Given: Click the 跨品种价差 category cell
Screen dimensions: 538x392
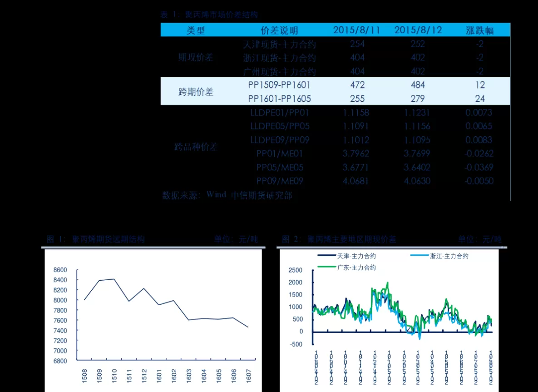Looking at the screenshot, I should (196, 147).
